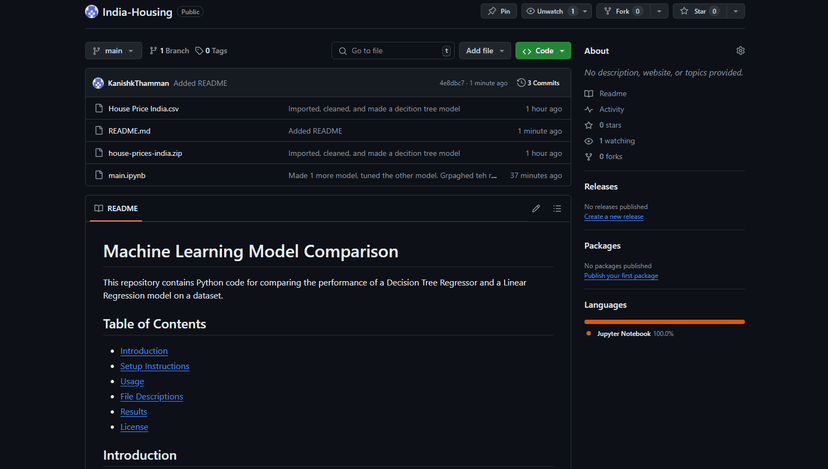Open the 3 Commits history
This screenshot has height=469, width=828.
[538, 83]
